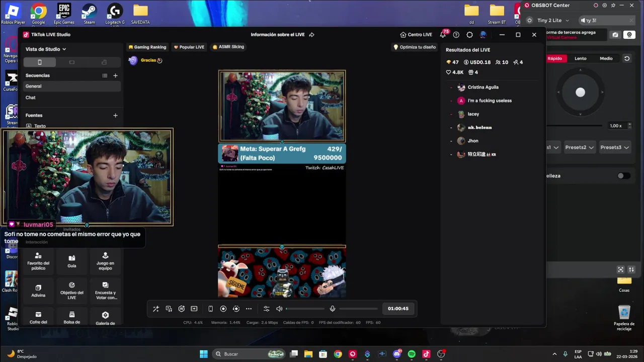Open the Secuencias list options icon
644x362 pixels.
[105, 75]
